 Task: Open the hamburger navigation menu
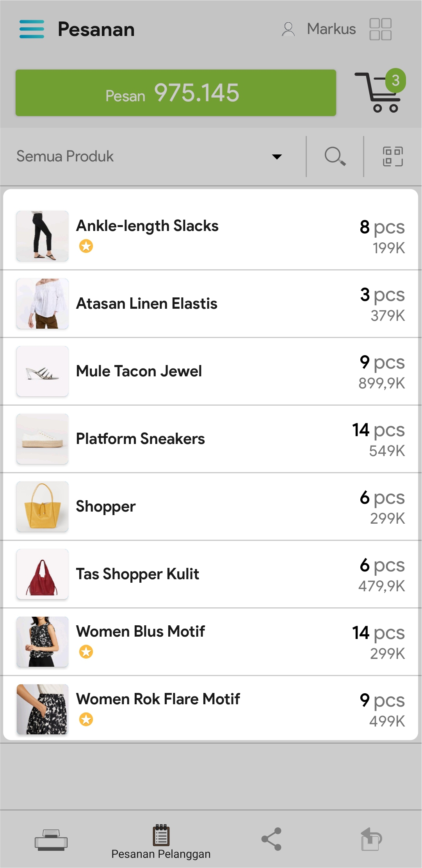(32, 29)
